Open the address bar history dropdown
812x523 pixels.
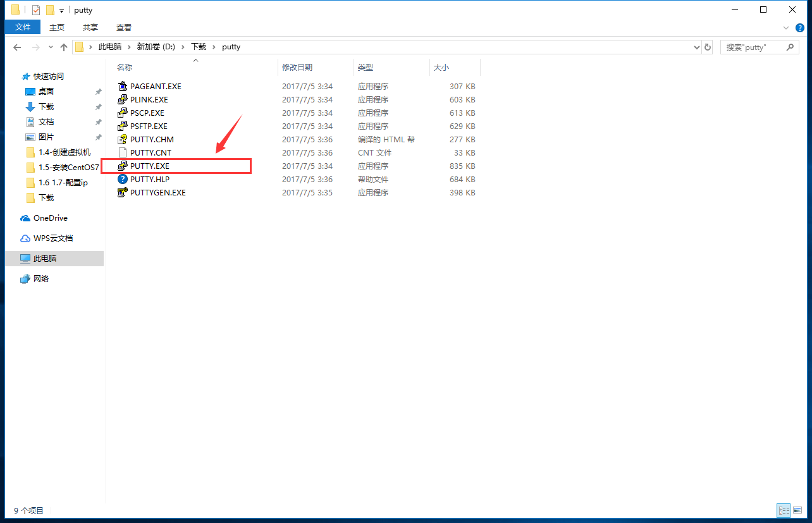coord(696,47)
